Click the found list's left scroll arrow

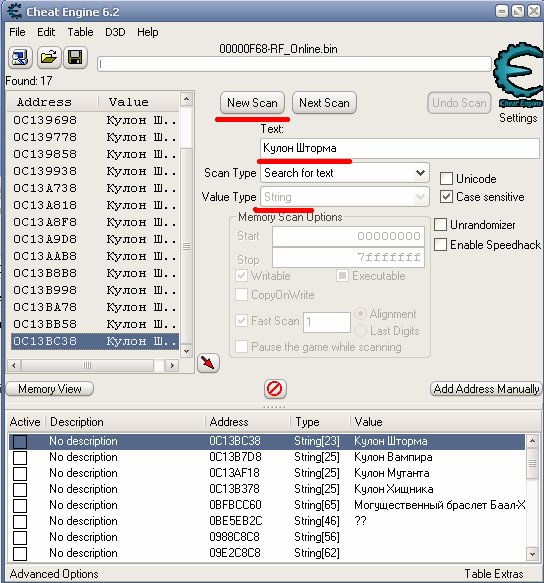pyautogui.click(x=14, y=365)
